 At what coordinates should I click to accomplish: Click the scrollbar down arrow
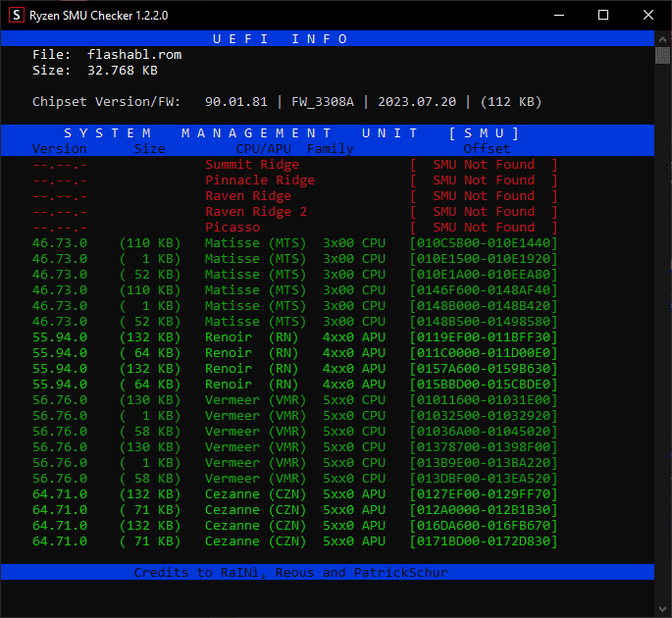tap(662, 609)
